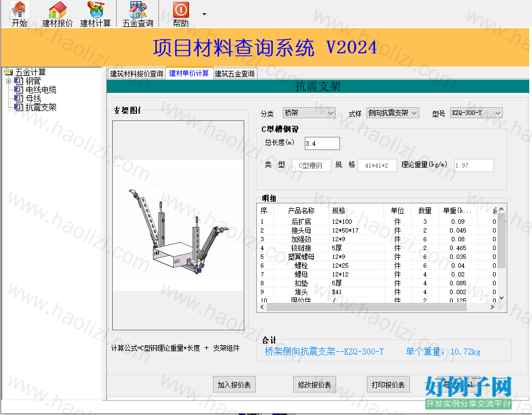Screen dimensions: 532x415
Task: Click the 数量 column header
Action: [425, 211]
